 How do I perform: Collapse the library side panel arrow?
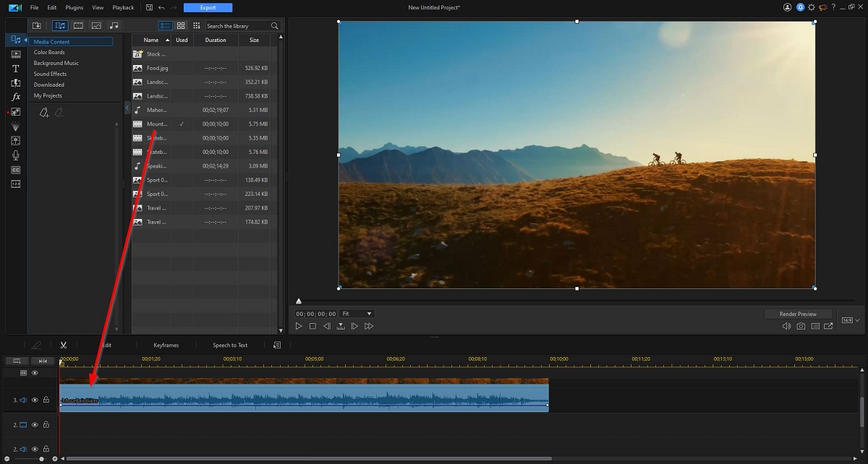(x=127, y=108)
